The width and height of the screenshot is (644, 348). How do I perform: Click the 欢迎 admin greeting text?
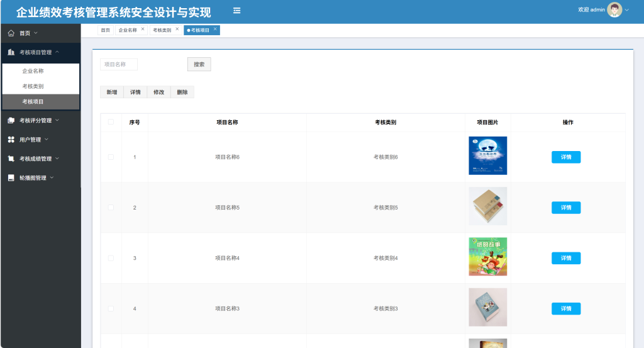(x=591, y=10)
